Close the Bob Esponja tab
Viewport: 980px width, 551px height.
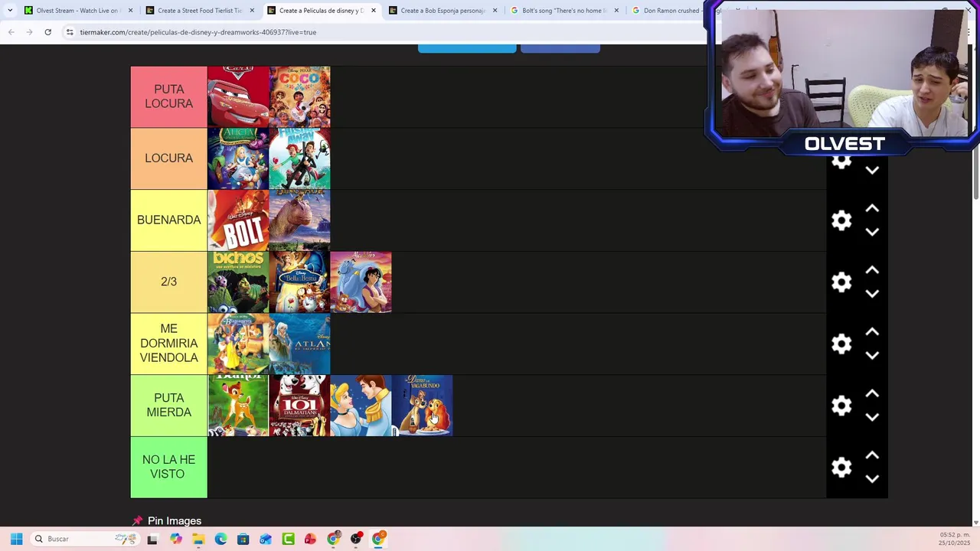(x=495, y=11)
